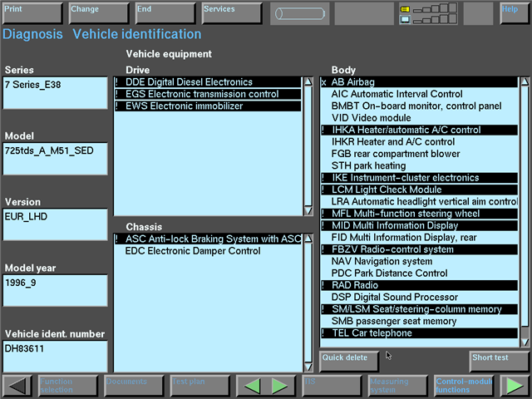Click the Series field 7 Series_E38
Screen dimensions: 532x399
pos(56,93)
